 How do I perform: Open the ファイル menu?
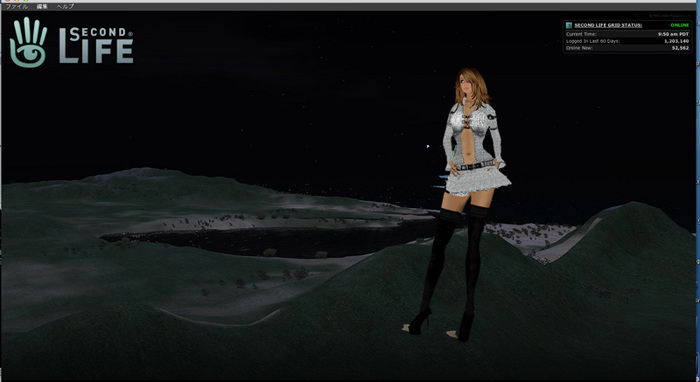(17, 7)
